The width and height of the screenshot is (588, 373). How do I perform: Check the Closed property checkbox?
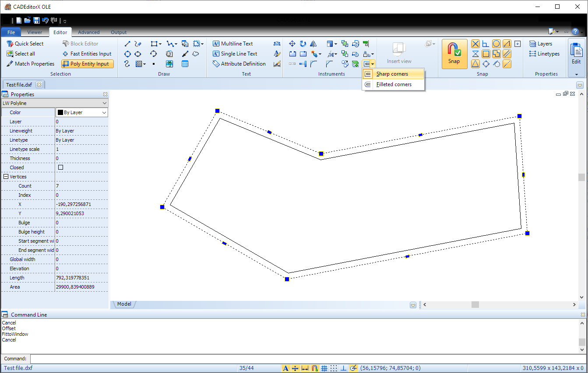(x=60, y=167)
